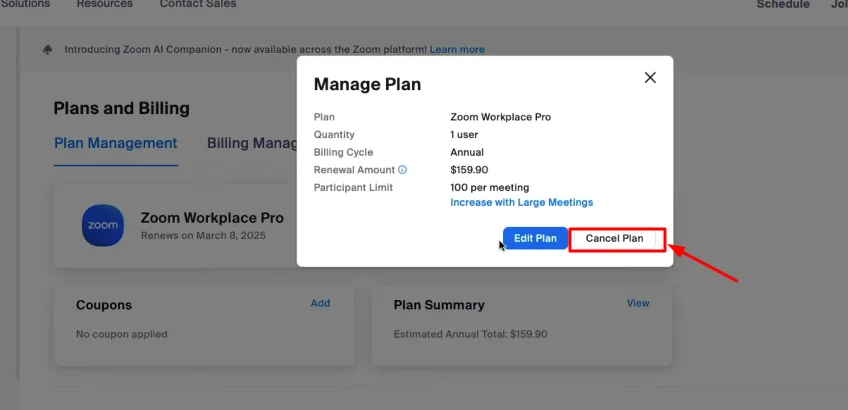Click the Zoom Workplace Pro card title
Viewport: 848px width, 410px height.
[212, 218]
